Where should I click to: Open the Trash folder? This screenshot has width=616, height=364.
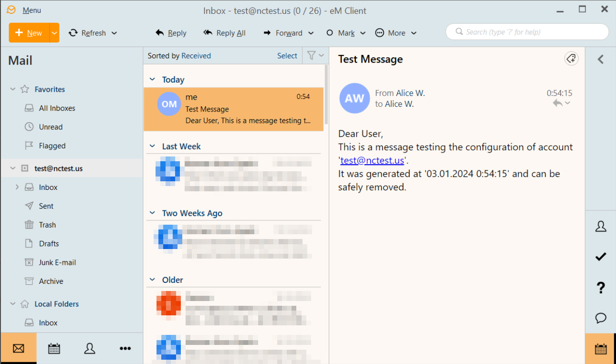(x=47, y=225)
